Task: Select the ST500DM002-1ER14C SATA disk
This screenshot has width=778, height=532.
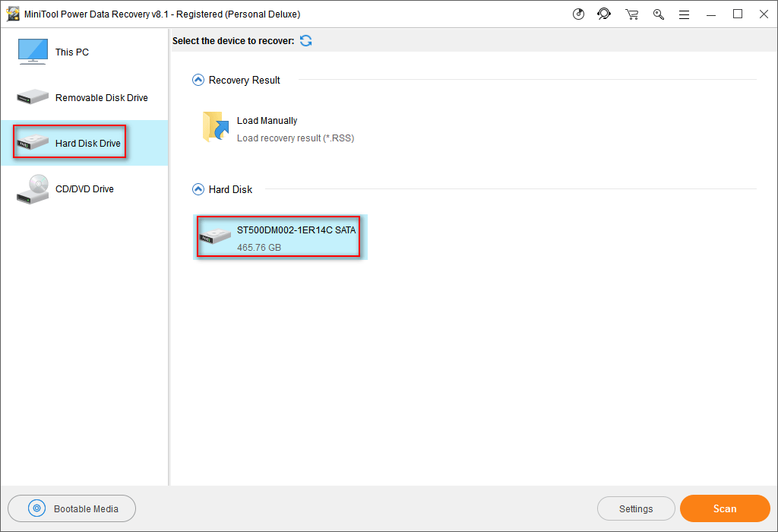Action: pos(280,236)
